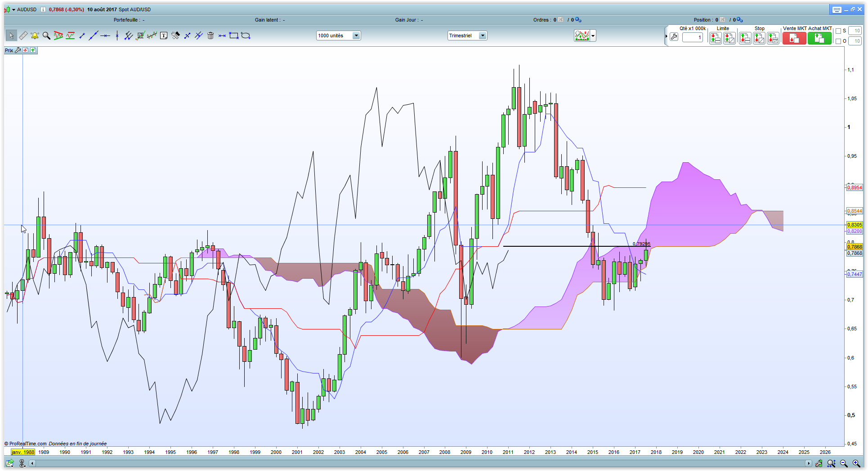The height and width of the screenshot is (471, 868).
Task: Open the indicator button dropdown arrow
Action: 593,36
